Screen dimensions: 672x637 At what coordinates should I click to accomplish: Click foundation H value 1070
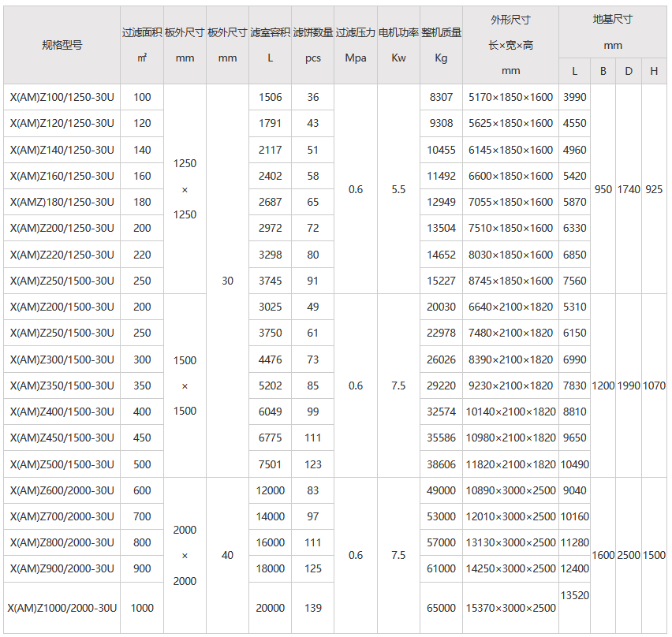pyautogui.click(x=654, y=386)
